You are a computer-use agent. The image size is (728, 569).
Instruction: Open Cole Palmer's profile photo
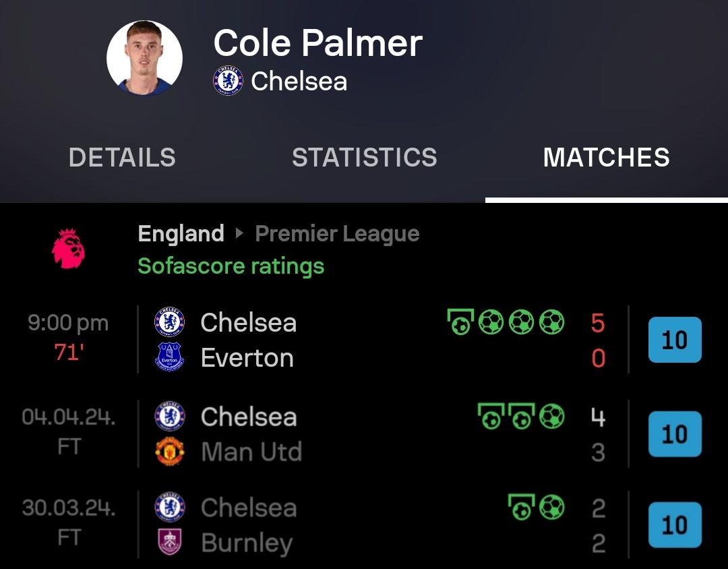pos(144,58)
